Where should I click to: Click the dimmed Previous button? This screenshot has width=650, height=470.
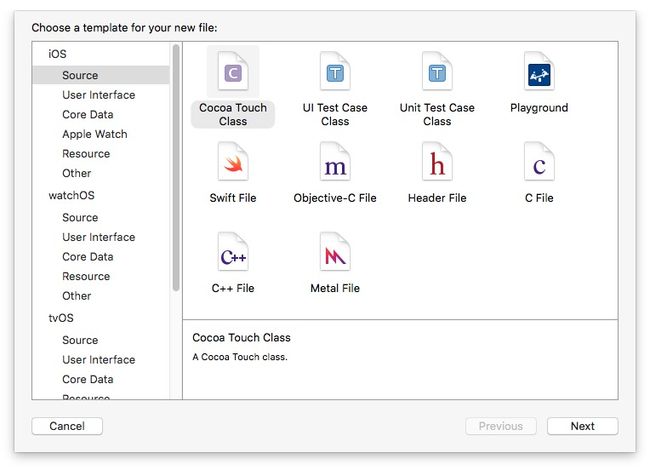coord(501,426)
